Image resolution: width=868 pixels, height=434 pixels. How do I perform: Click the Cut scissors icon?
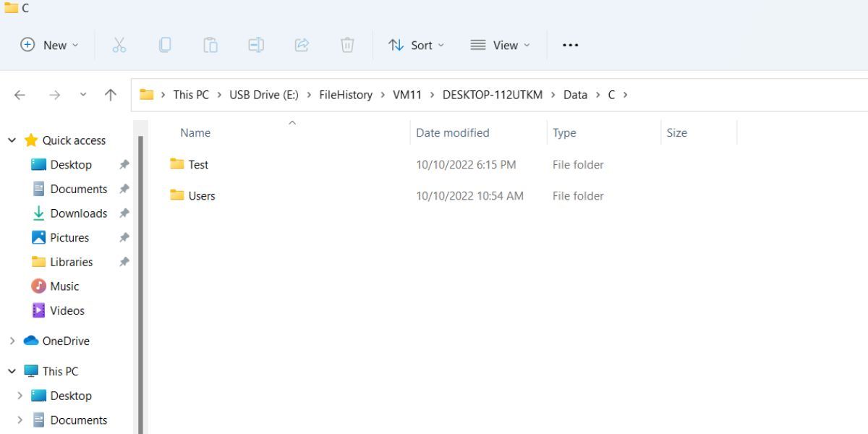[x=119, y=45]
